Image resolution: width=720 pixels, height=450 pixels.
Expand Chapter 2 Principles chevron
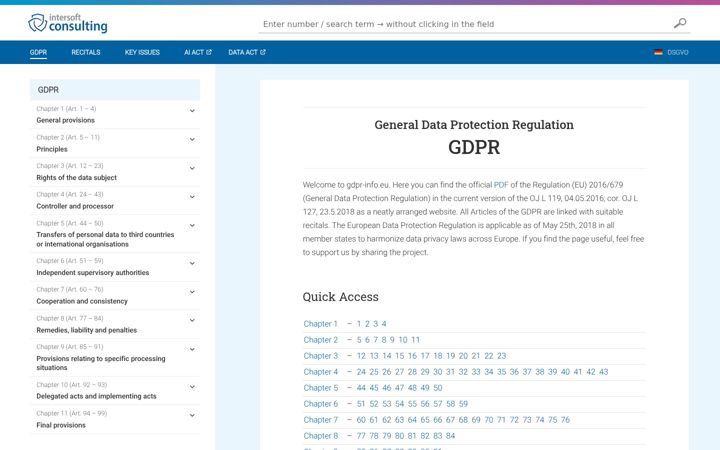pos(192,139)
